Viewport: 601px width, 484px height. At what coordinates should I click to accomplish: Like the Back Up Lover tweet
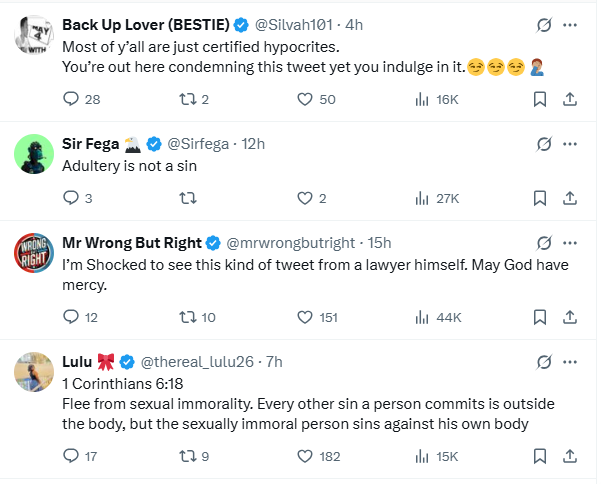[x=306, y=99]
